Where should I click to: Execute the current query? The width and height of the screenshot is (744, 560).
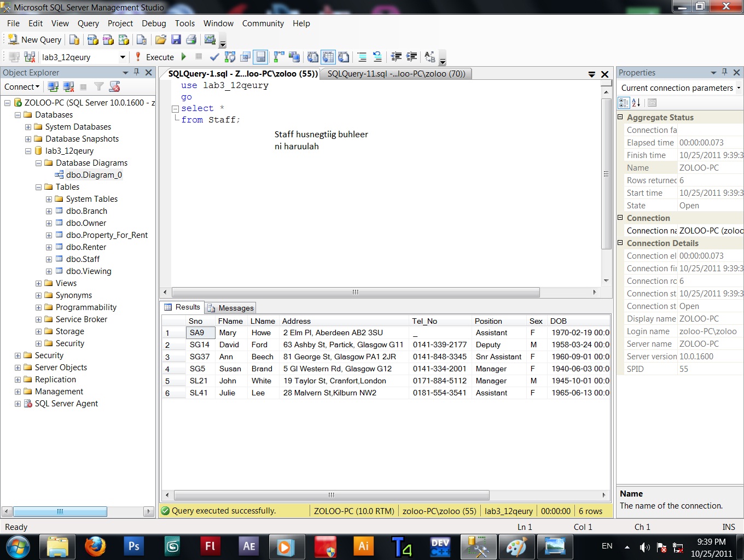click(154, 57)
